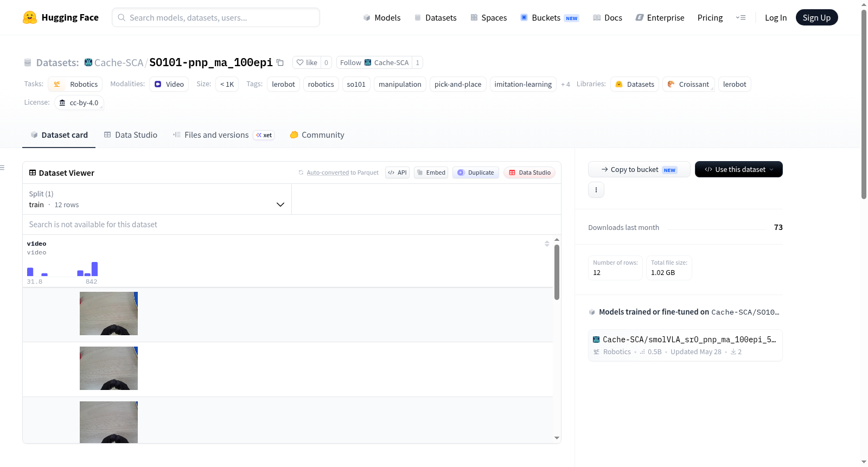
Task: Click the page vertical scrollbar
Action: (x=864, y=104)
